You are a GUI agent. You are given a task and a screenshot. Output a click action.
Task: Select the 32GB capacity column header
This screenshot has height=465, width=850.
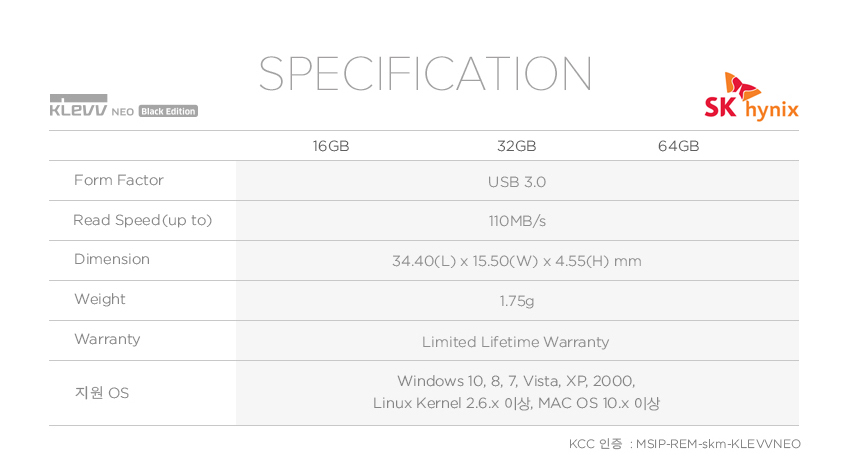pos(516,146)
